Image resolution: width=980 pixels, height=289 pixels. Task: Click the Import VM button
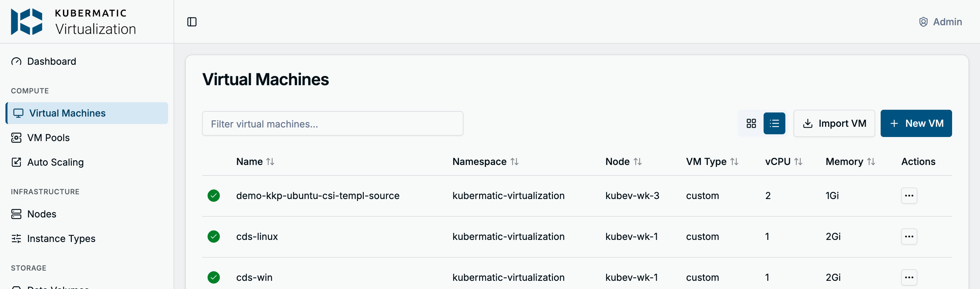[x=834, y=123]
